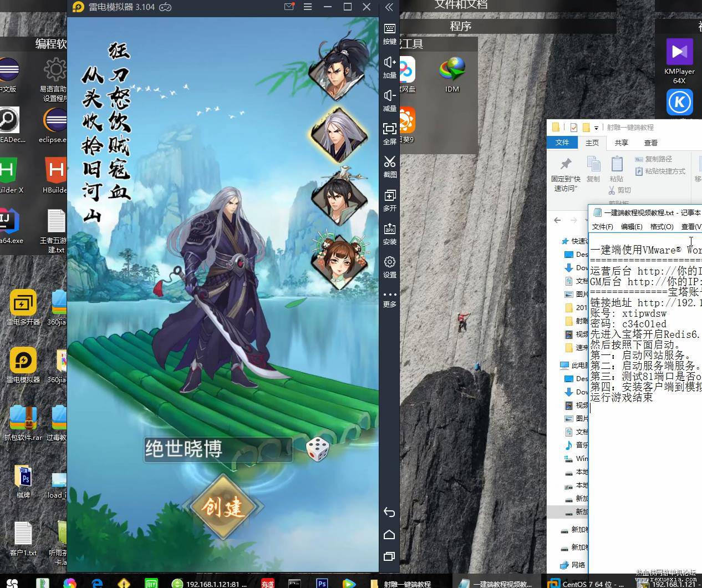This screenshot has width=702, height=588.
Task: Click the gamepad icon in emulator title bar
Action: 165,7
